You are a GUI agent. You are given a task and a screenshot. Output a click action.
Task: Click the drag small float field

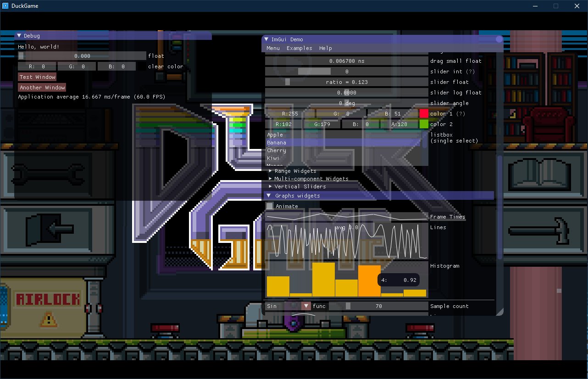click(347, 61)
